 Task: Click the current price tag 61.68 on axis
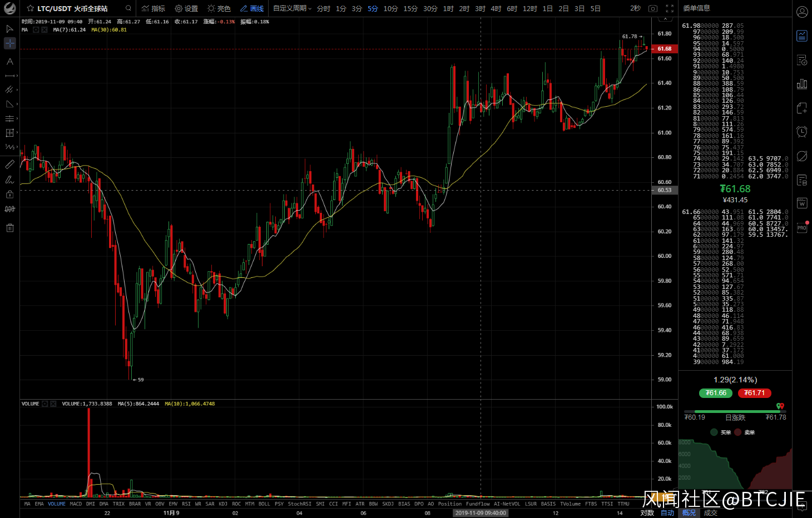point(665,49)
